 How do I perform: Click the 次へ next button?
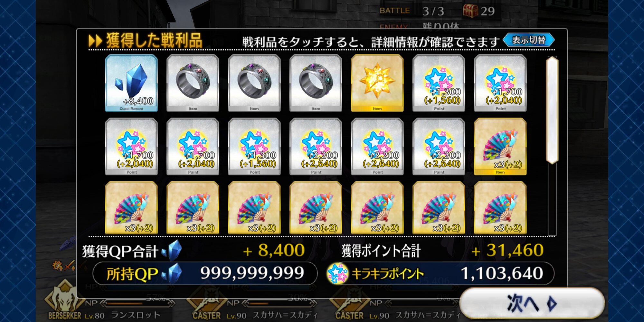(x=532, y=303)
